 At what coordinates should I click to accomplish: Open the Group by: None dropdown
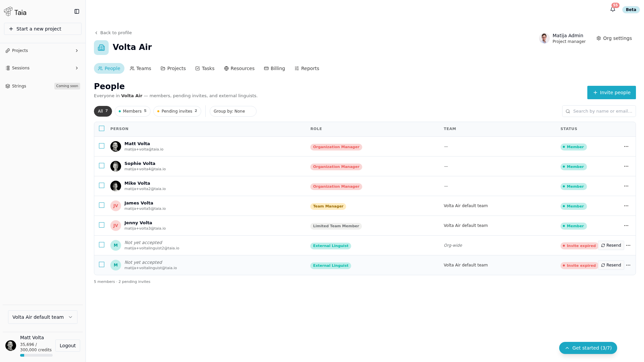[233, 111]
